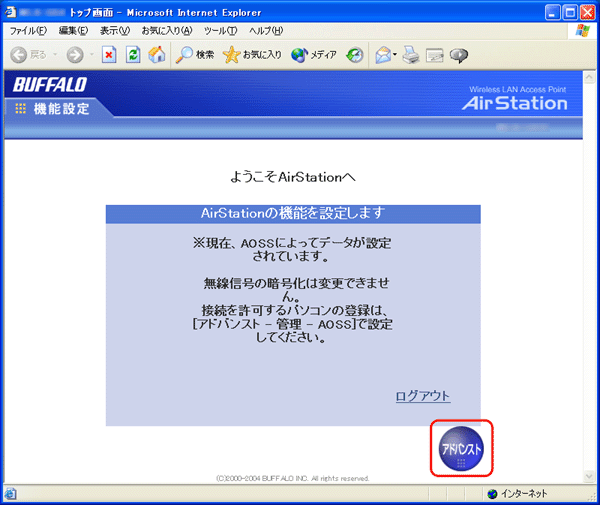The image size is (600, 505).
Task: Click scrollbar up arrow
Action: 589,78
